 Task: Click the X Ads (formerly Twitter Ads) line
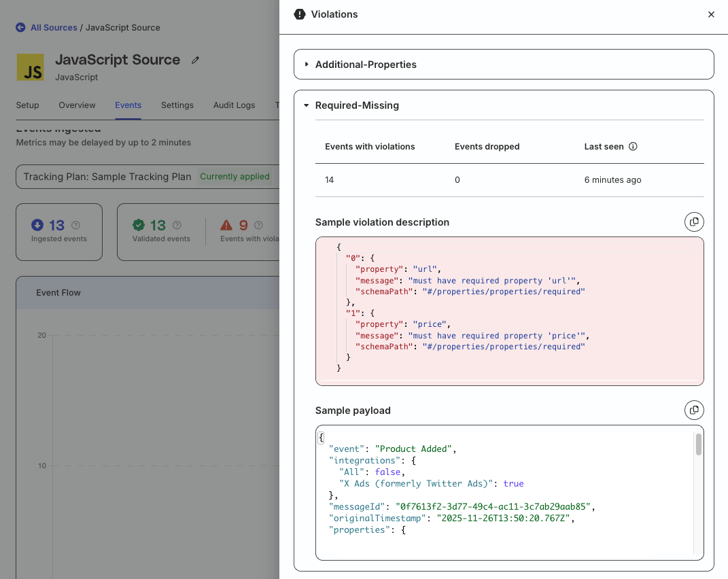click(432, 483)
